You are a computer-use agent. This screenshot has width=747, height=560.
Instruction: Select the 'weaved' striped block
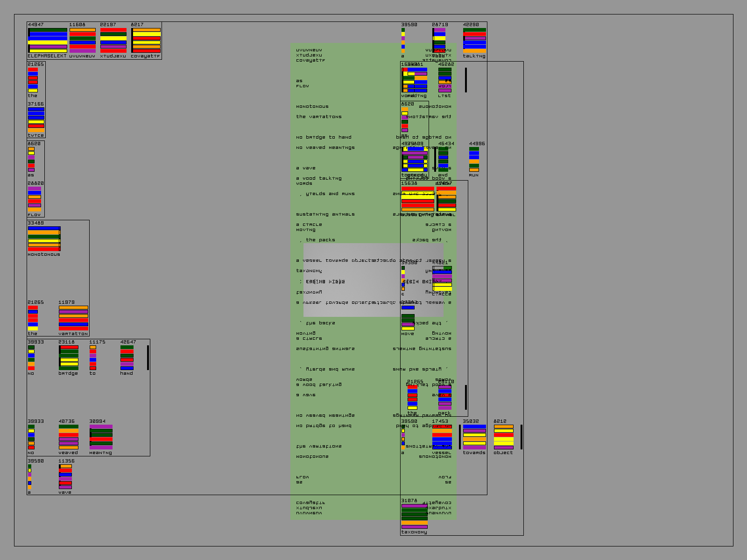pyautogui.click(x=69, y=437)
